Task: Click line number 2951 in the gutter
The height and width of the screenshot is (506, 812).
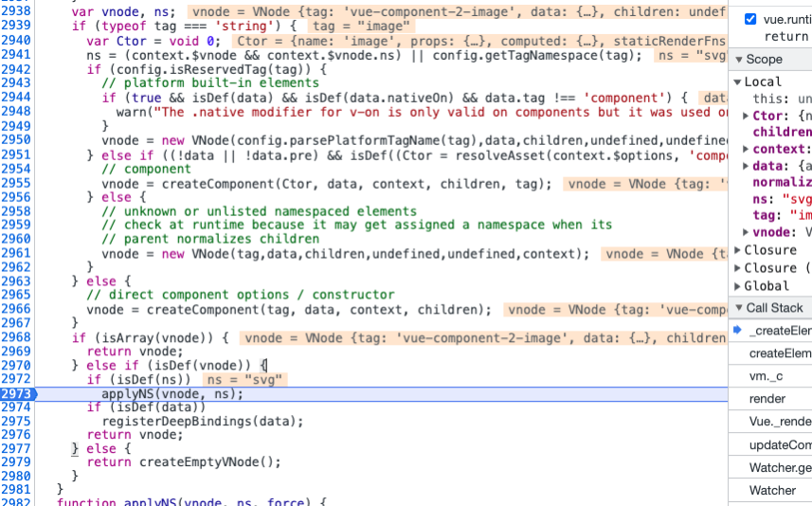Action: pos(15,154)
